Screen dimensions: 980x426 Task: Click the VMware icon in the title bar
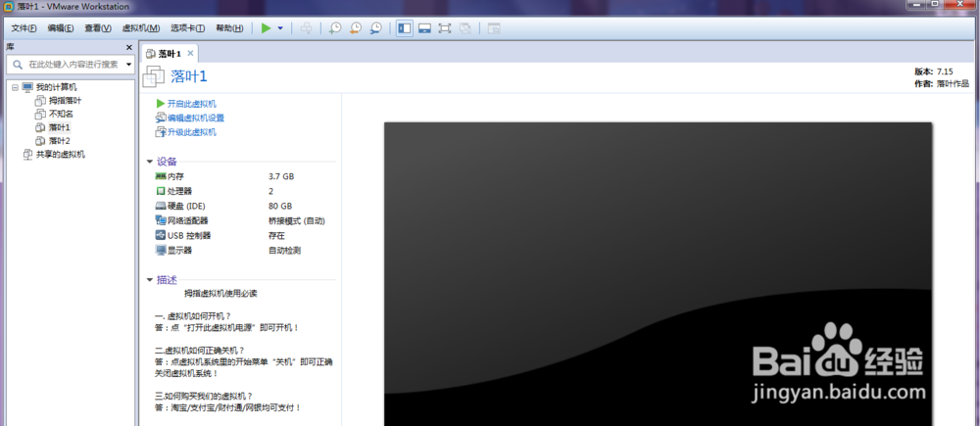click(8, 7)
